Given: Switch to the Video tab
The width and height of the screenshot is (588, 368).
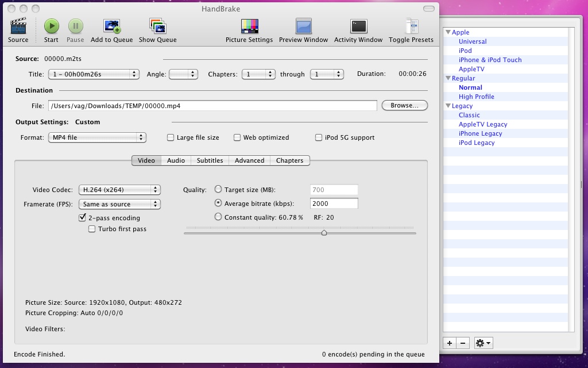Looking at the screenshot, I should tap(146, 160).
